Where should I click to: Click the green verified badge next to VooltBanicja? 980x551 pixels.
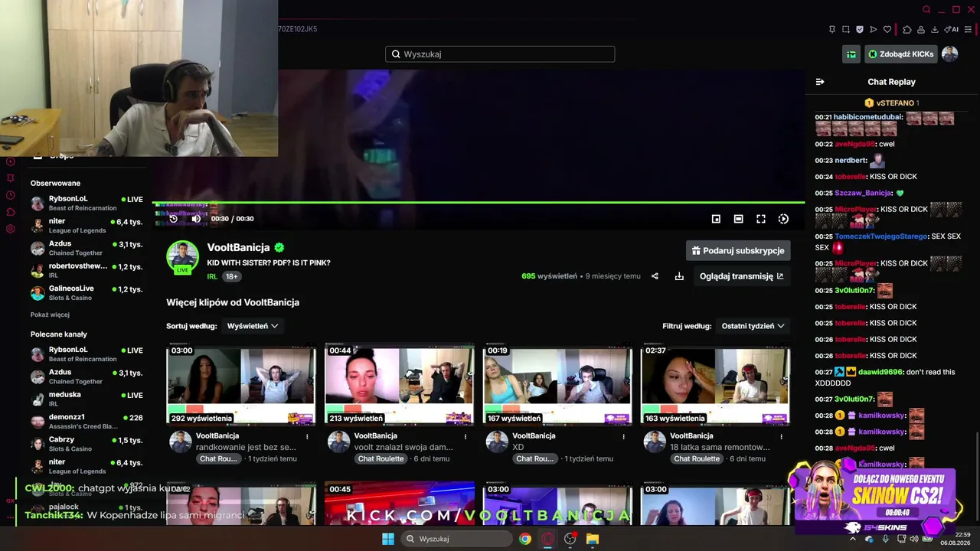tap(279, 247)
